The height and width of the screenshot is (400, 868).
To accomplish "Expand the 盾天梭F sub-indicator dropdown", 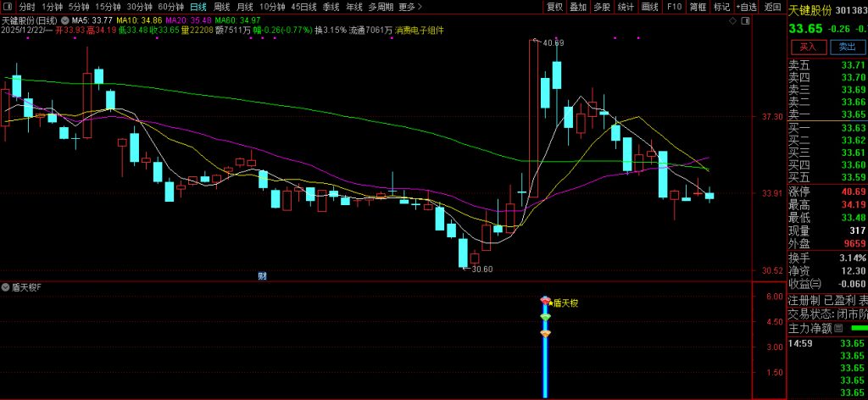I will [6, 287].
